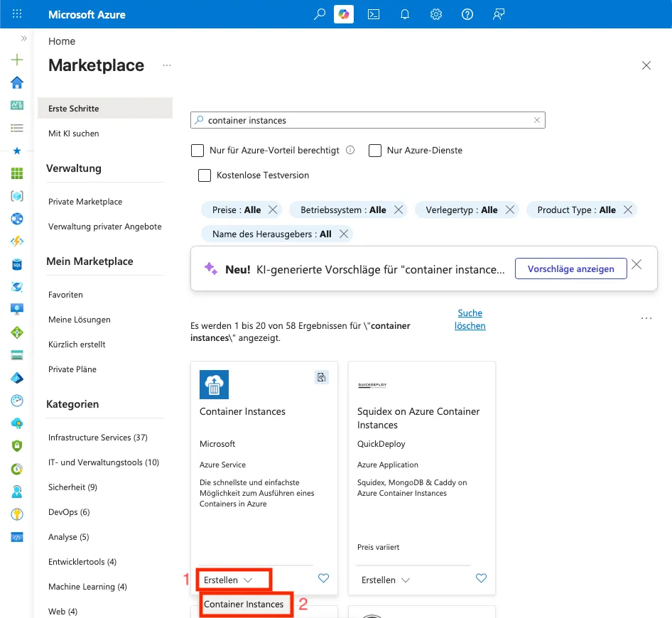Go to the Home breadcrumb link
672x618 pixels.
pos(62,41)
